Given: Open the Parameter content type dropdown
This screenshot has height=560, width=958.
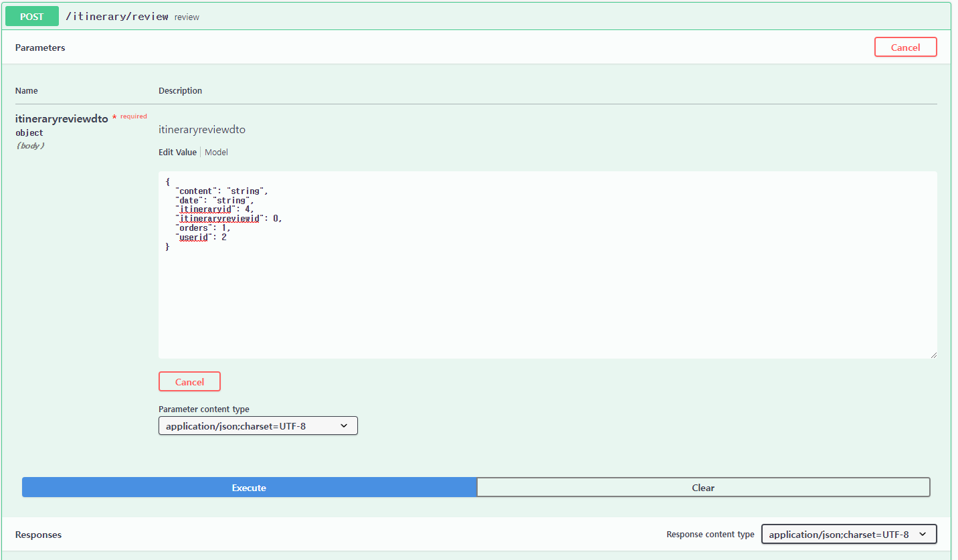Looking at the screenshot, I should click(258, 426).
